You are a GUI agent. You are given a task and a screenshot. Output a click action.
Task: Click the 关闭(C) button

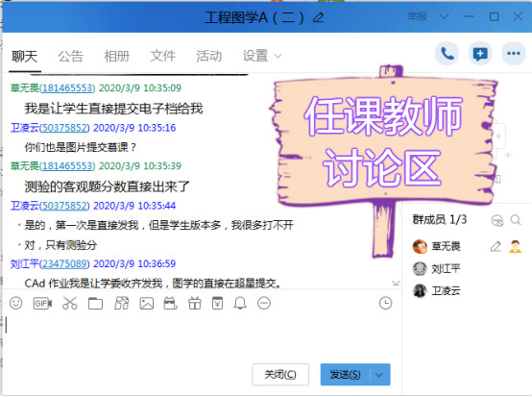tap(280, 375)
